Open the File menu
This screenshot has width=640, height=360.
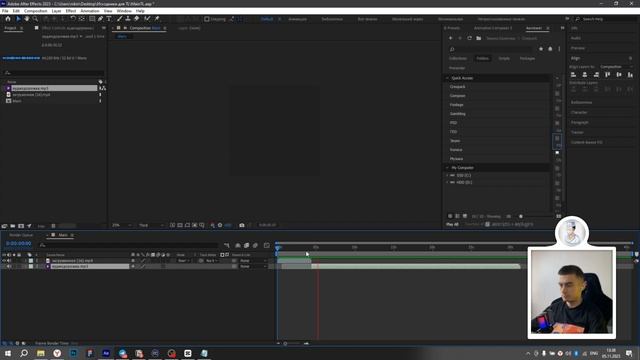[x=5, y=11]
